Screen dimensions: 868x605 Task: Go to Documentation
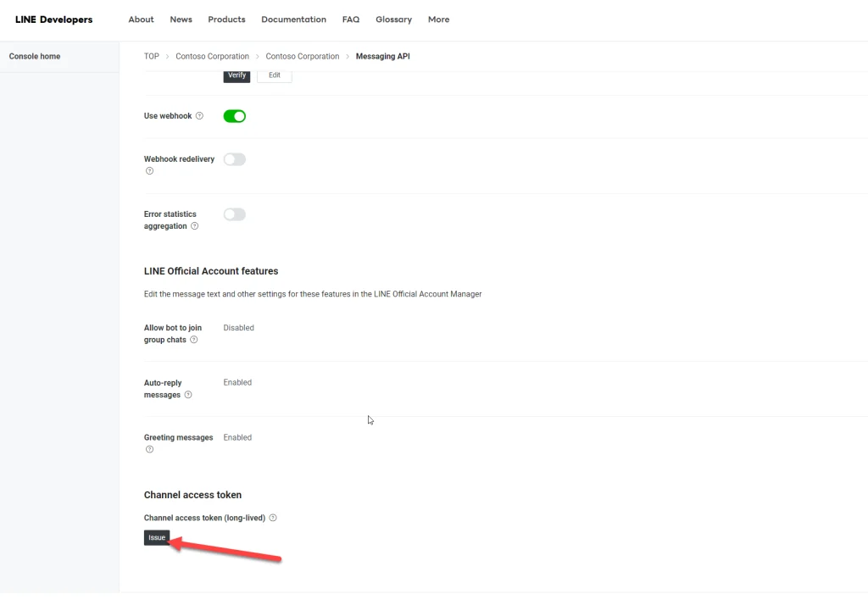click(x=293, y=19)
